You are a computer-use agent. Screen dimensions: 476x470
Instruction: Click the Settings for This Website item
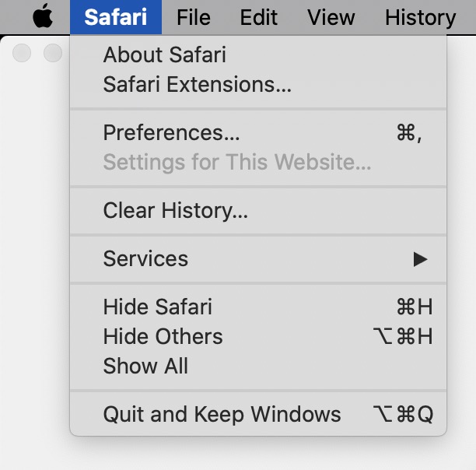236,163
